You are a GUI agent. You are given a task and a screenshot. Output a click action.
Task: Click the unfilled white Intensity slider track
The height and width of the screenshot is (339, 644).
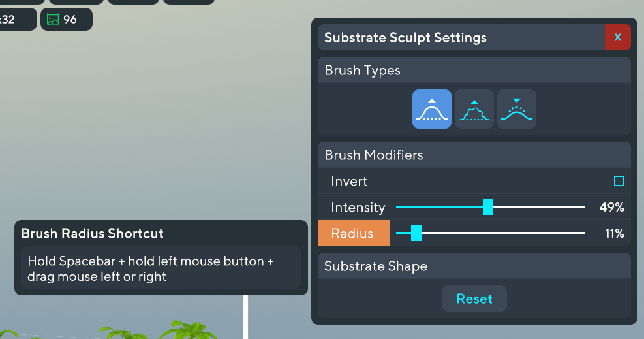[539, 207]
